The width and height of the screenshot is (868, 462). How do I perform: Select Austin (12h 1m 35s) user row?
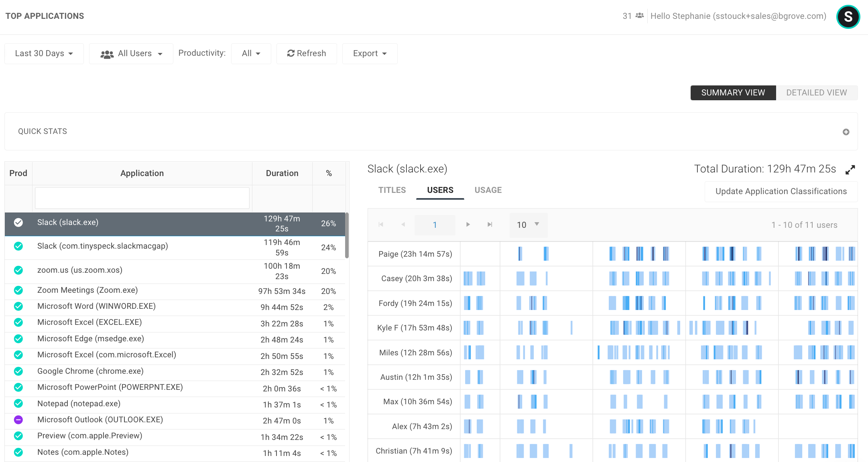[612, 377]
